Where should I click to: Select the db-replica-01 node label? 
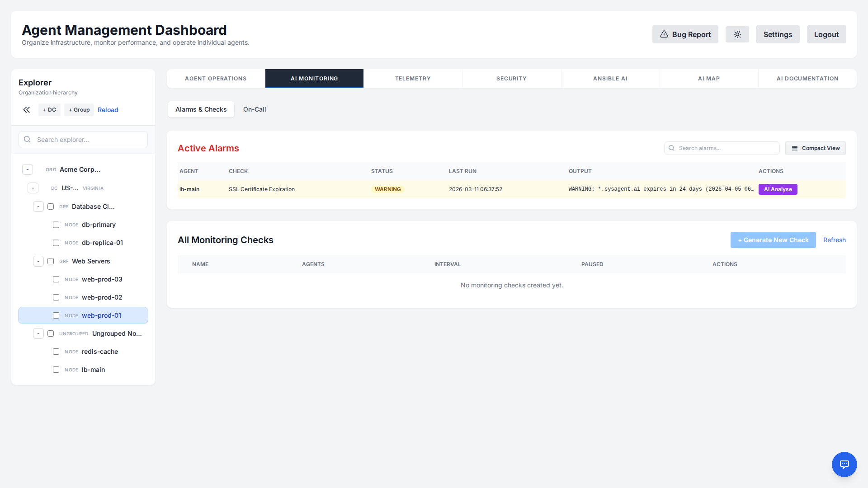coord(102,243)
